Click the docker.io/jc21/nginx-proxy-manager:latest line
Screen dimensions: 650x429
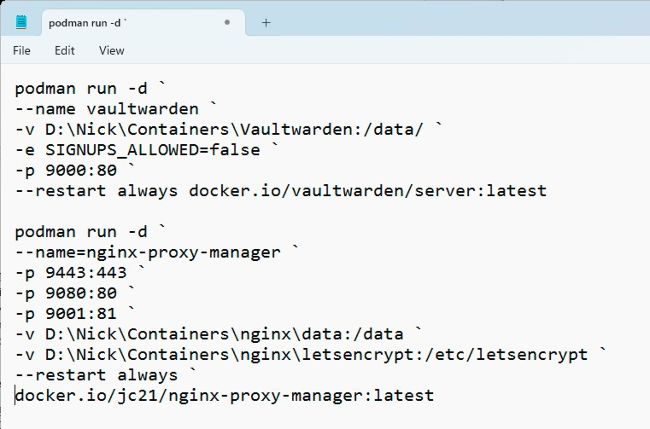[x=225, y=396]
